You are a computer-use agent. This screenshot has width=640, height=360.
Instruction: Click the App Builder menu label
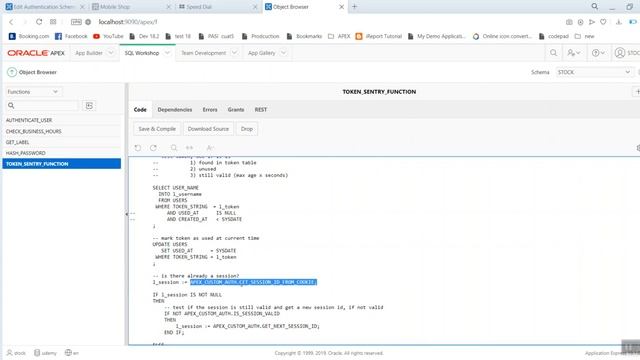[89, 53]
